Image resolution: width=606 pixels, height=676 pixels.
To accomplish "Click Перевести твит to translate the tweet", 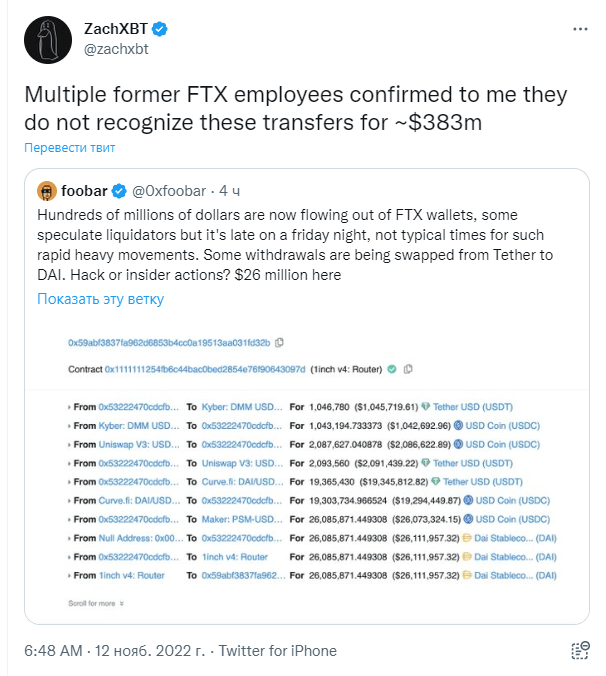I will click(x=69, y=147).
